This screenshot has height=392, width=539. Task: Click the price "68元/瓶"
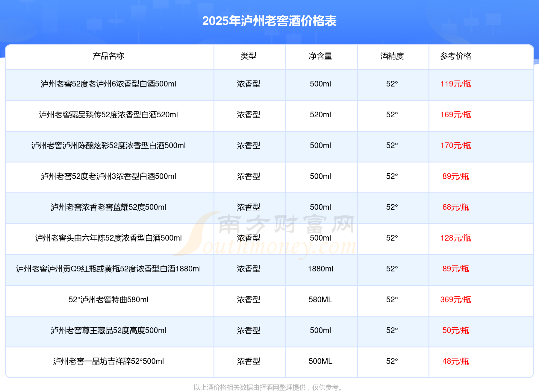pos(456,207)
